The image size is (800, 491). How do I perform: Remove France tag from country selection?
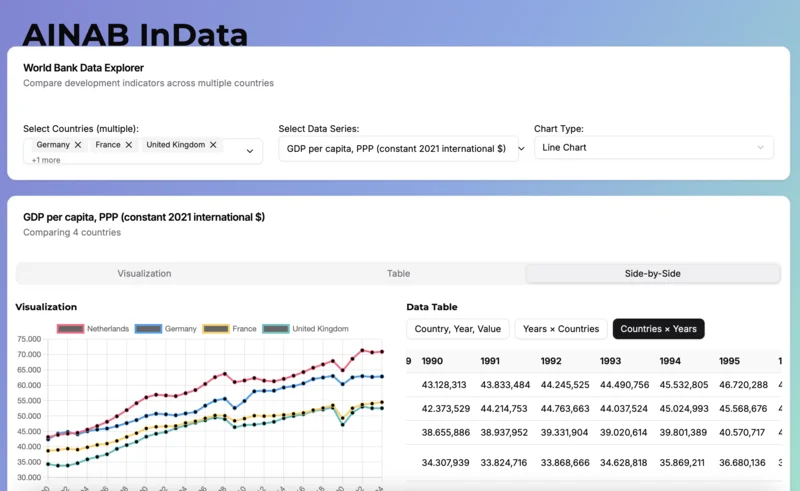[x=128, y=145]
